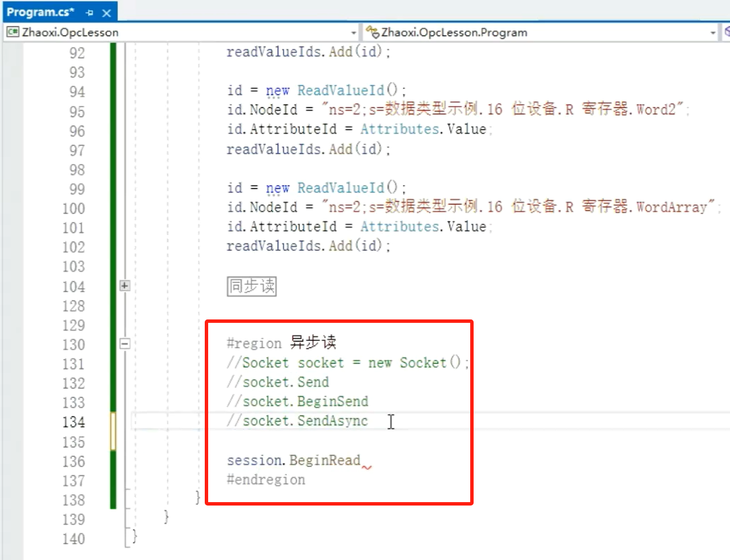Click Attributes class name on line 96
Image resolution: width=730 pixels, height=560 pixels.
pyautogui.click(x=399, y=129)
